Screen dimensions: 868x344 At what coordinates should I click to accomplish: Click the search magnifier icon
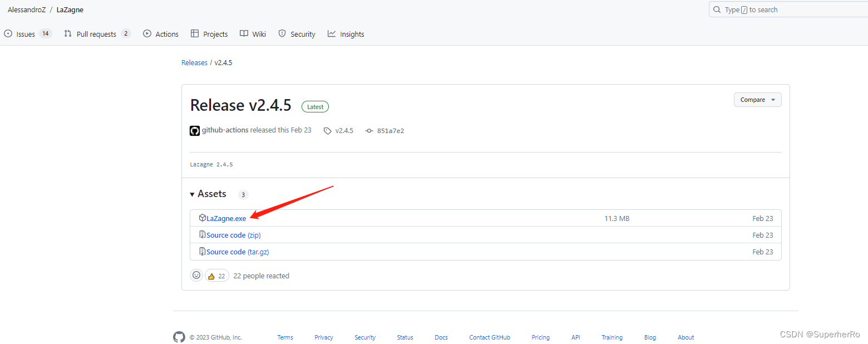(717, 9)
